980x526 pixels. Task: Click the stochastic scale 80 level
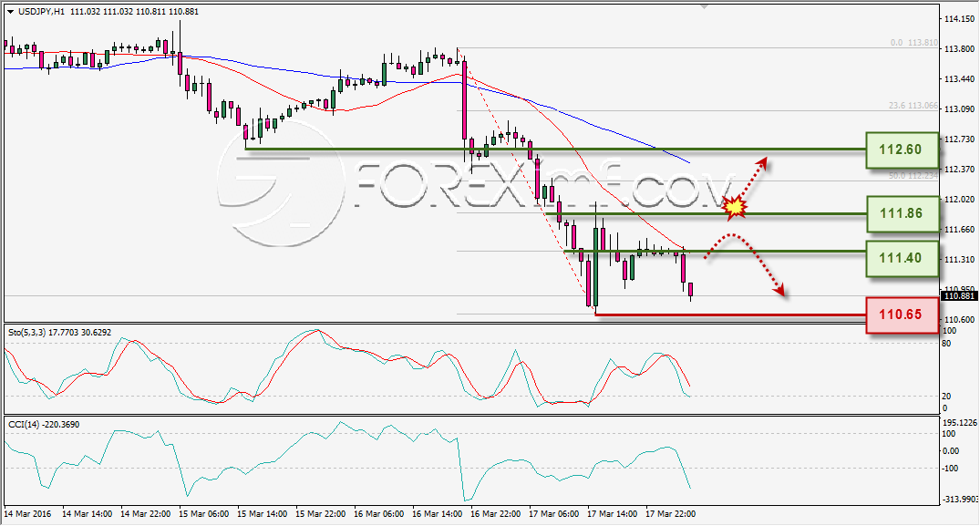pyautogui.click(x=946, y=344)
